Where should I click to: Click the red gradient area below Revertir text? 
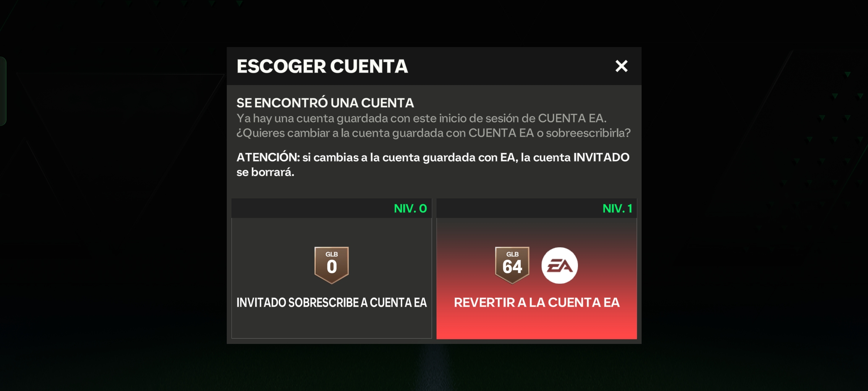coord(537,324)
